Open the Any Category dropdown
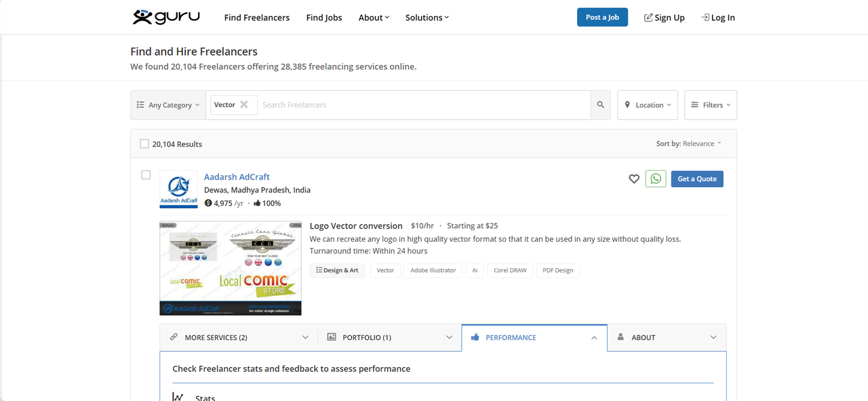Viewport: 868px width, 401px height. (168, 105)
